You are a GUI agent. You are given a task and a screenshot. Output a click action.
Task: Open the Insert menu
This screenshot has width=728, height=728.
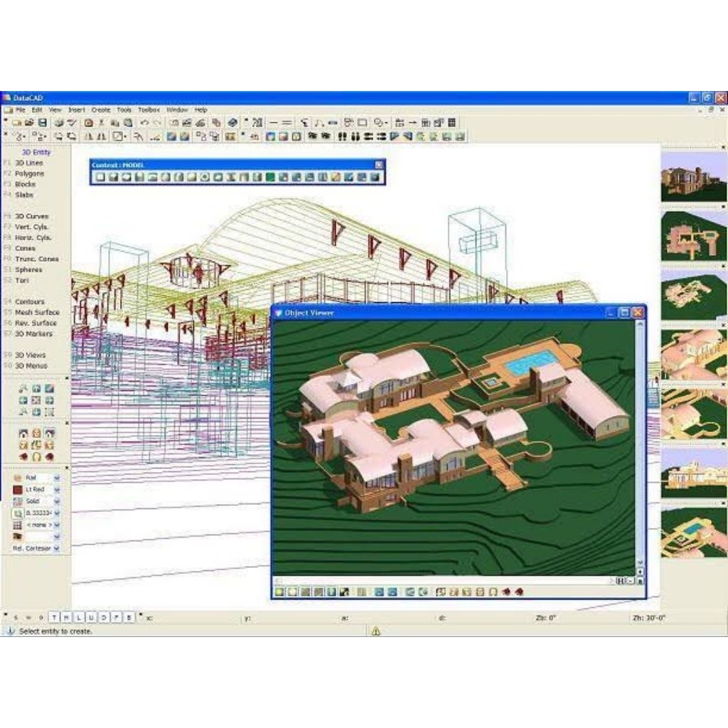(77, 110)
